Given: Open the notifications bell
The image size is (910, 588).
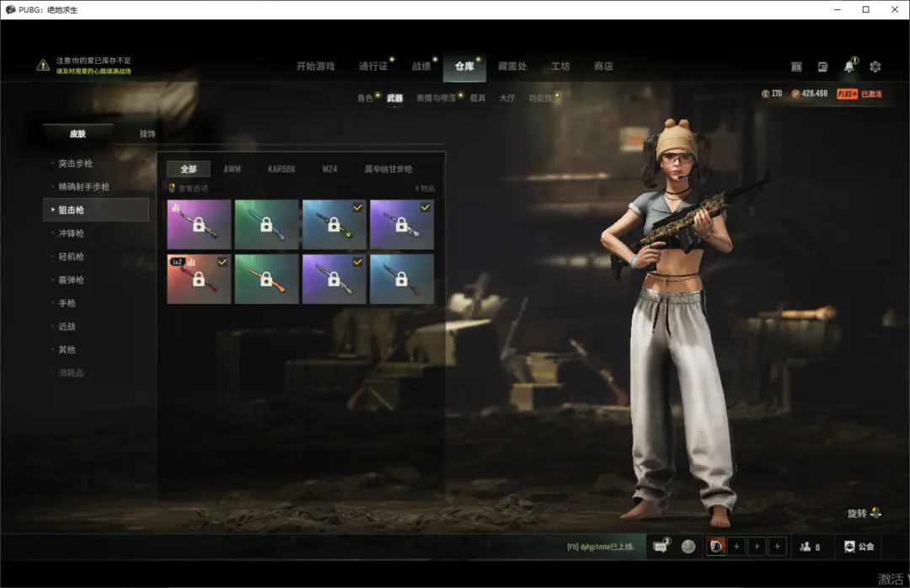Looking at the screenshot, I should tap(849, 66).
